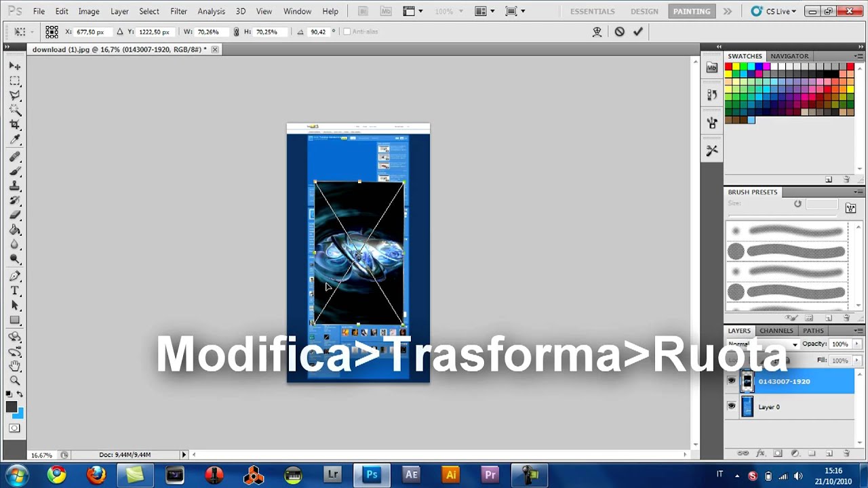The image size is (868, 488).
Task: Select the Magic Wand tool
Action: click(15, 110)
